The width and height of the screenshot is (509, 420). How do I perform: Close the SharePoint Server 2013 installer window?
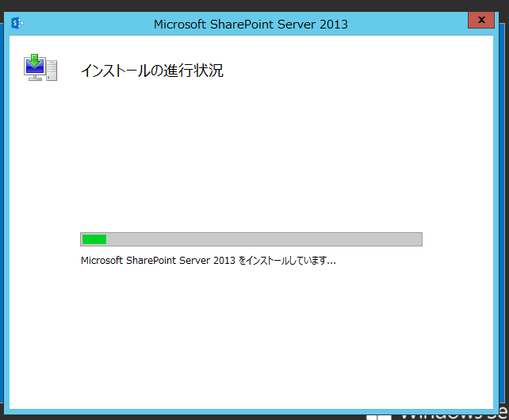click(481, 20)
